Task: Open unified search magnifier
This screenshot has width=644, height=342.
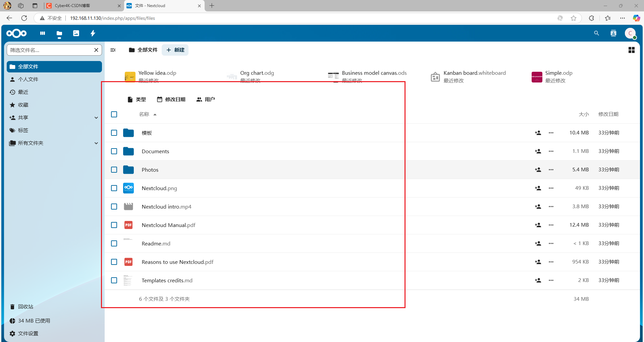Action: coord(596,33)
